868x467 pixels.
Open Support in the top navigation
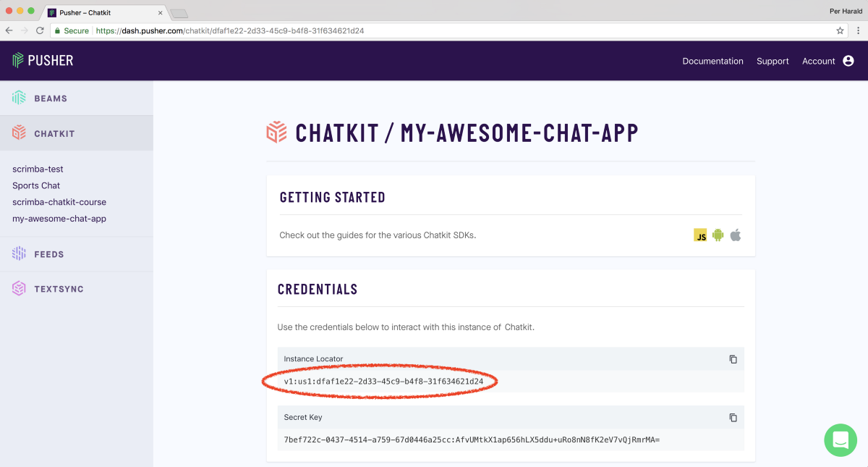773,62
